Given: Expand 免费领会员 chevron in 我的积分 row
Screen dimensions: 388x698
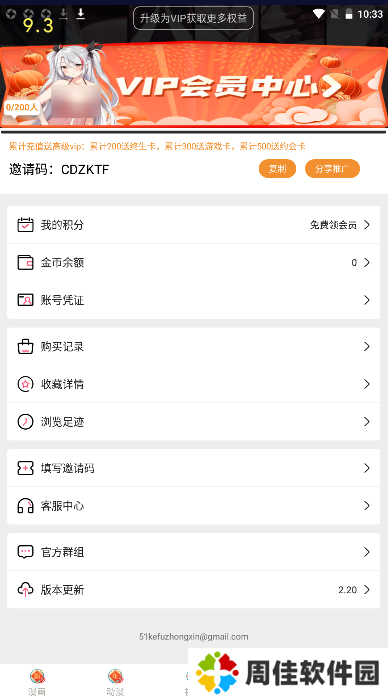Looking at the screenshot, I should click(x=367, y=225).
